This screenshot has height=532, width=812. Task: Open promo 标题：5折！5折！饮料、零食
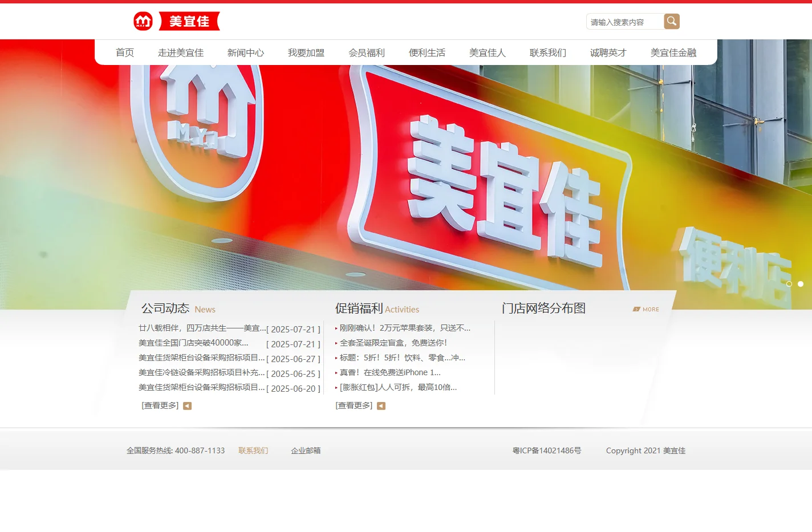tap(403, 358)
